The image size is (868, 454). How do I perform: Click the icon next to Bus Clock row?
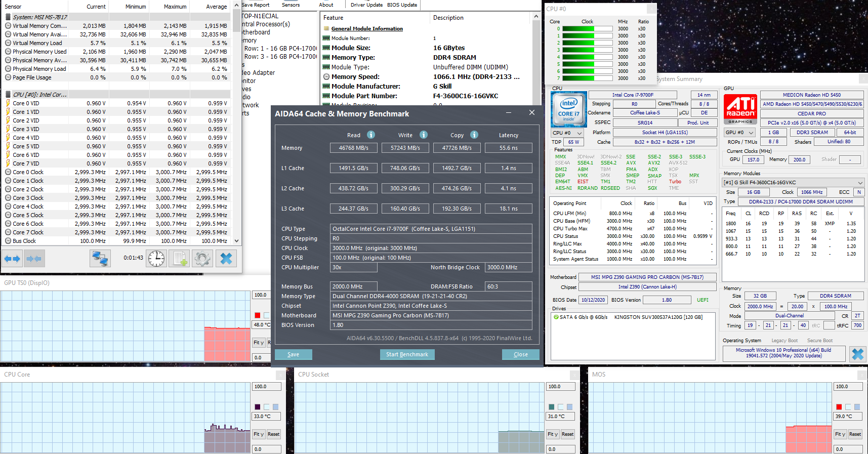tap(8, 241)
